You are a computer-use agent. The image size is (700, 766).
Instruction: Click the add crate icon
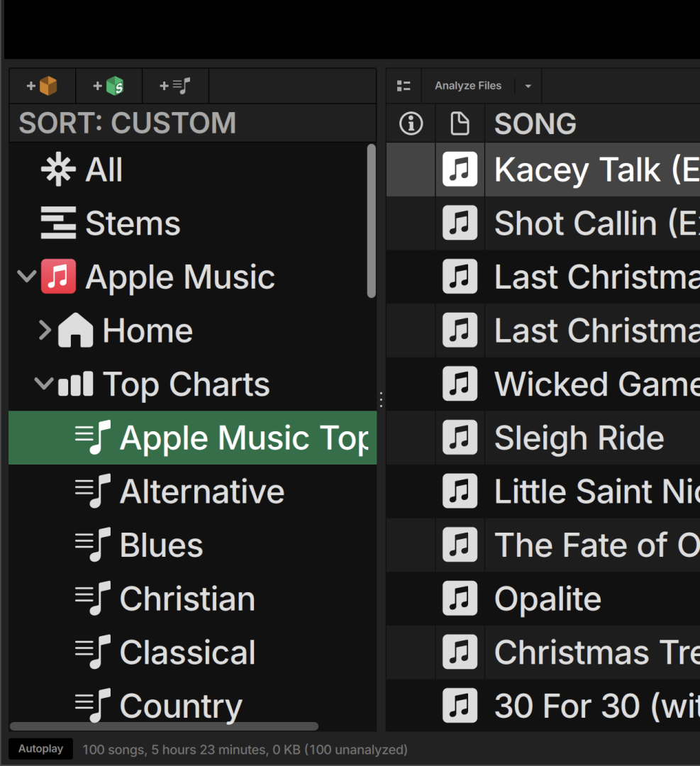(x=42, y=86)
